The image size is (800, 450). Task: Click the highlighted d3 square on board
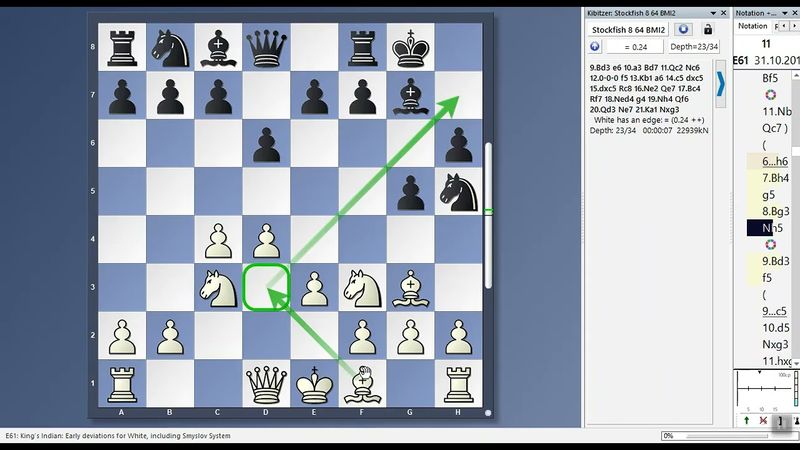(266, 287)
